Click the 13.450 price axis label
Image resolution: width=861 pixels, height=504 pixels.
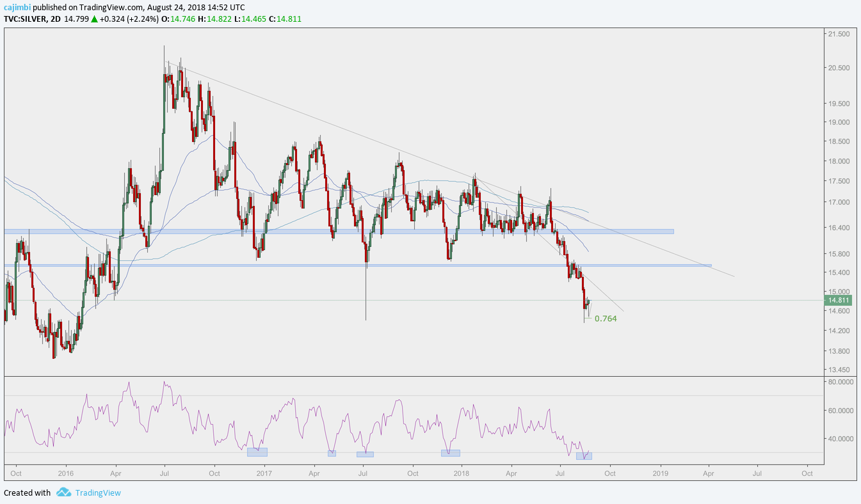click(x=839, y=370)
